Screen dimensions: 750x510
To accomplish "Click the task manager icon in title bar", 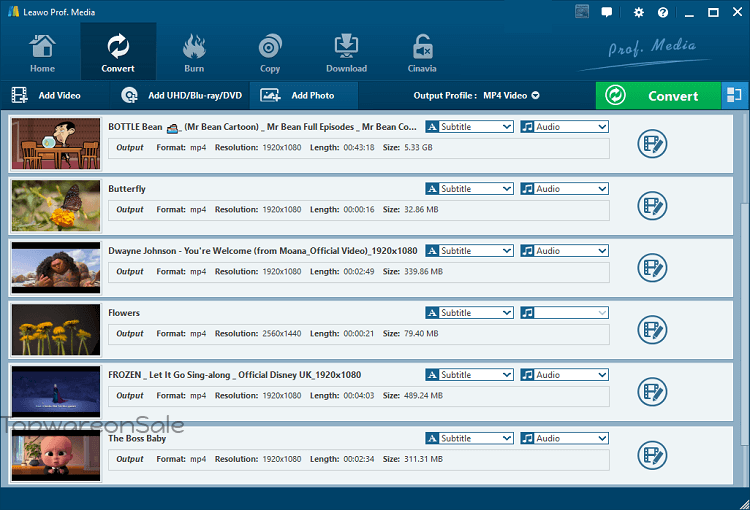I will [582, 11].
